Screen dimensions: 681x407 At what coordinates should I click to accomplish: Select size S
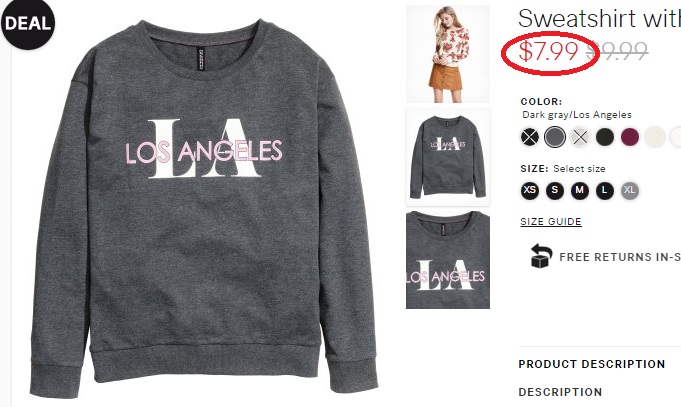(555, 190)
